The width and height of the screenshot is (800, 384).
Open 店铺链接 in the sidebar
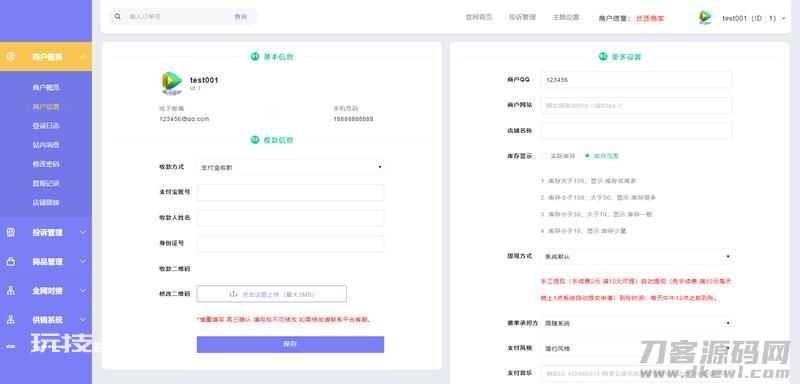46,202
